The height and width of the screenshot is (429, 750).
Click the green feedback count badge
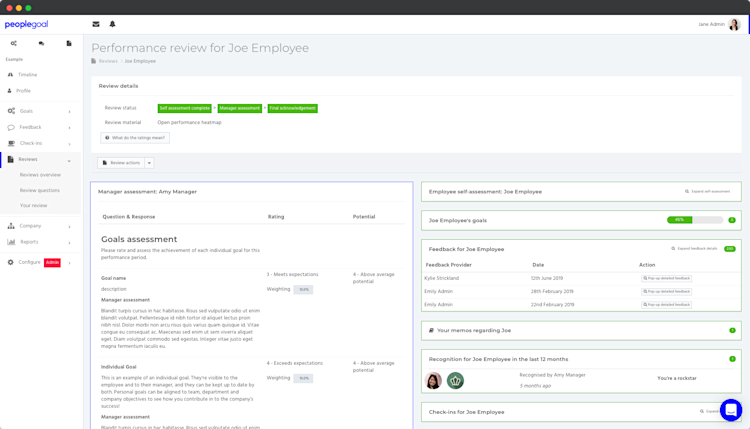click(729, 249)
